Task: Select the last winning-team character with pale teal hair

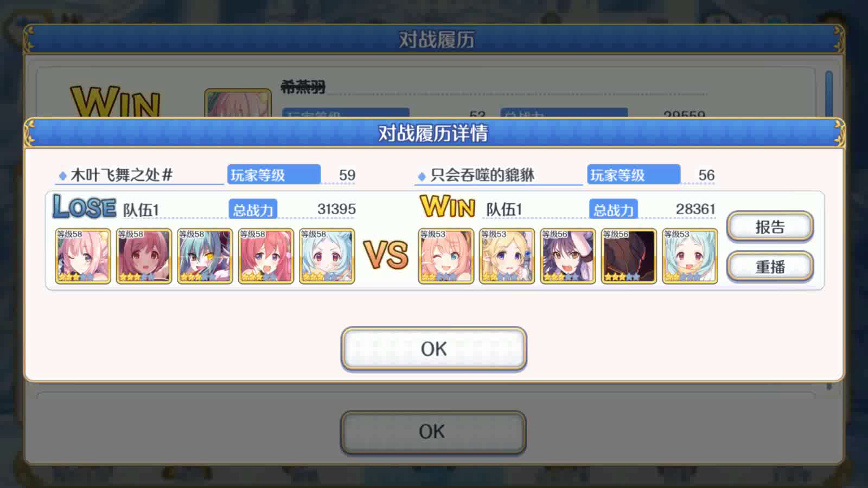Action: click(x=690, y=256)
